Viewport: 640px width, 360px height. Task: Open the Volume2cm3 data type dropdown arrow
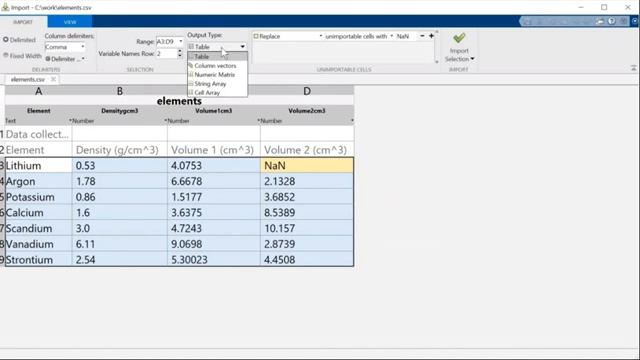pyautogui.click(x=352, y=121)
